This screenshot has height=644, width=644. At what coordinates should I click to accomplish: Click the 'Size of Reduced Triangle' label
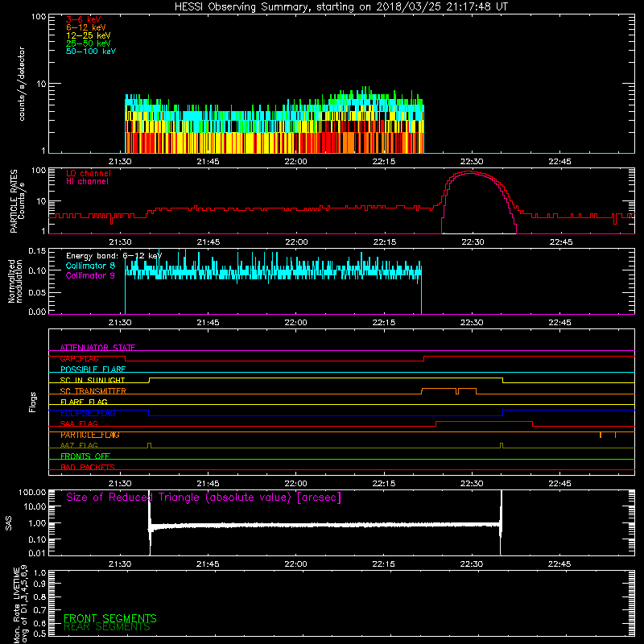click(204, 497)
